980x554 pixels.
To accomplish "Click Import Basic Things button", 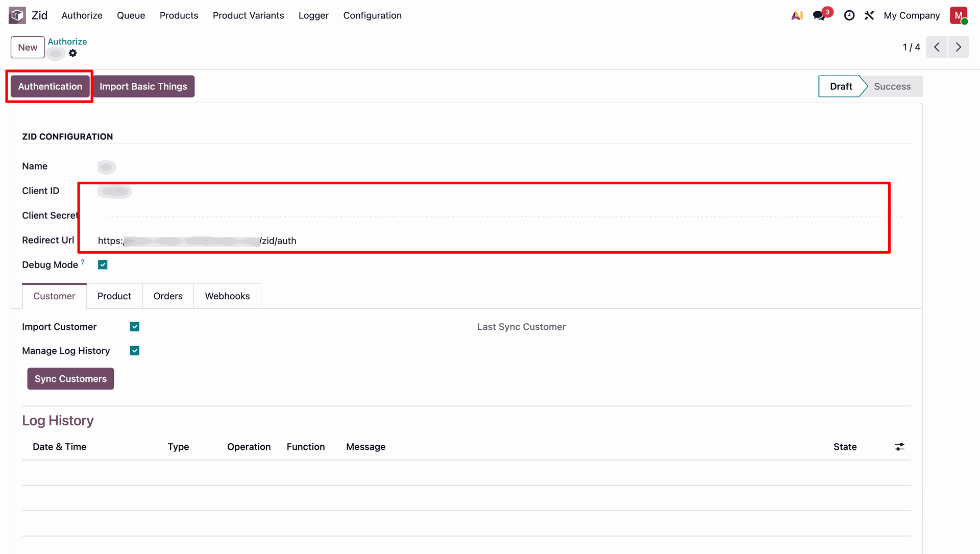I will tap(143, 86).
